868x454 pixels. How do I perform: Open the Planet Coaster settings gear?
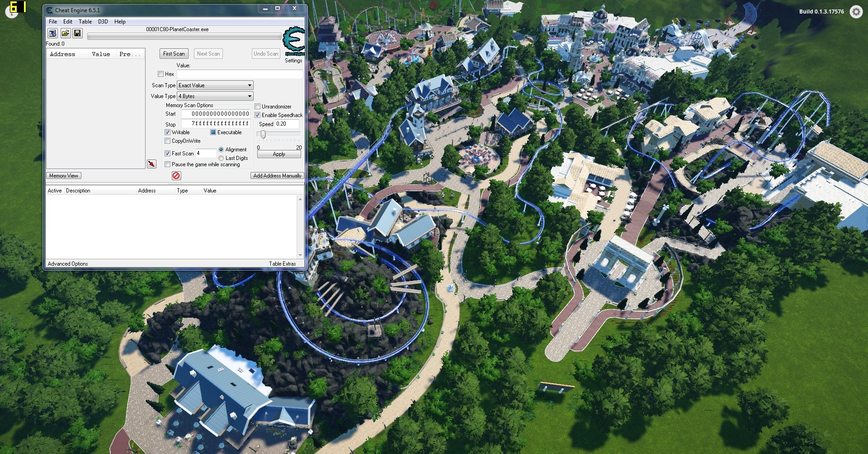pyautogui.click(x=856, y=12)
